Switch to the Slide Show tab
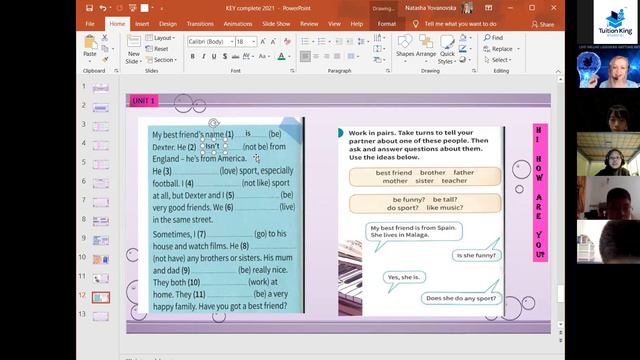Screen dimensions: 640x360 point(276,24)
